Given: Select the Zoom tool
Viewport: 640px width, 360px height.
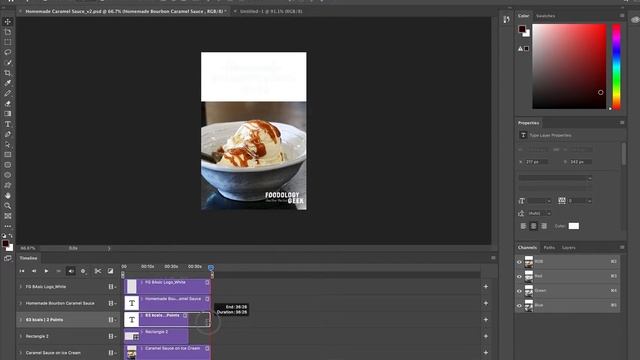Looking at the screenshot, I should (7, 206).
